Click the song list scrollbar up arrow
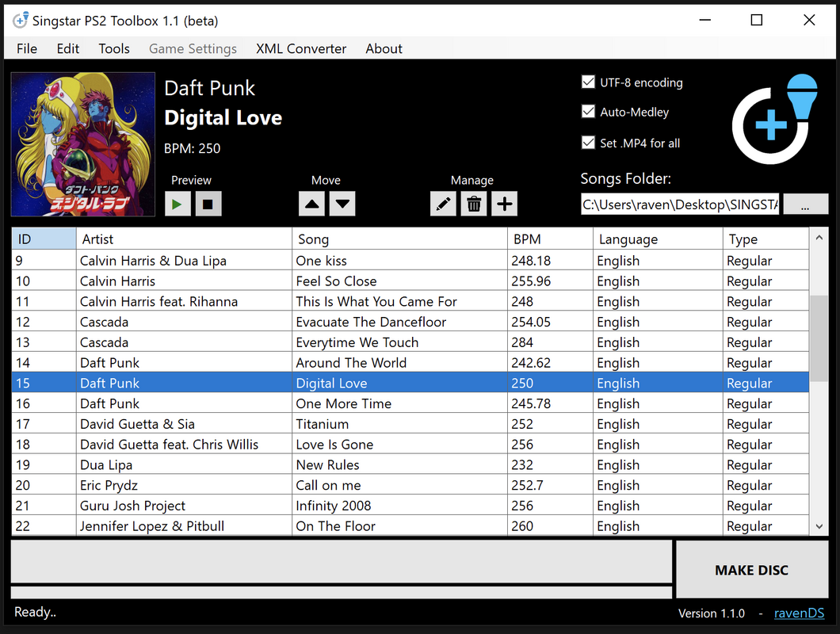Viewport: 840px width, 634px height. click(819, 238)
